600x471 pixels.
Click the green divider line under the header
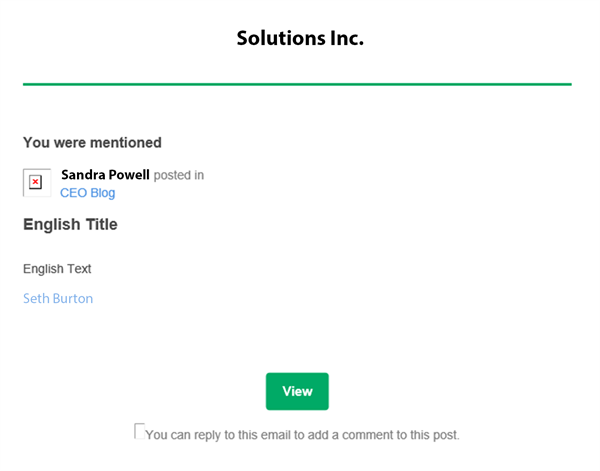(297, 84)
